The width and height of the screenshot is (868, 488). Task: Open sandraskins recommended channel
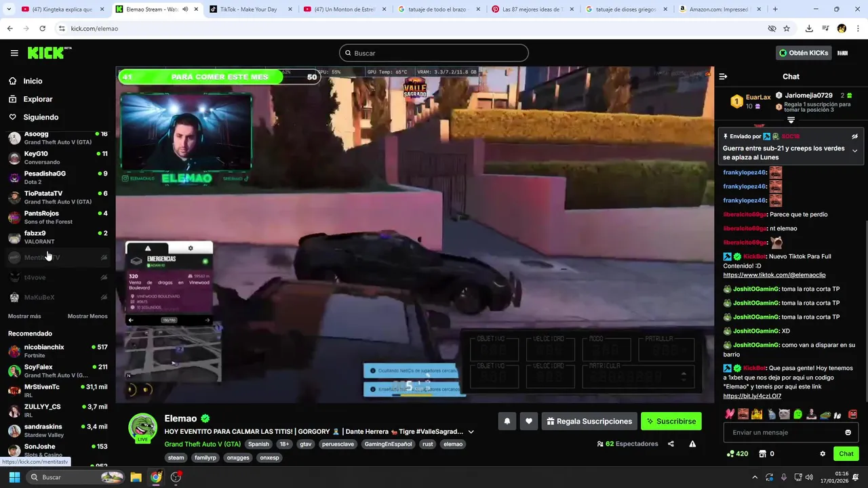pos(58,430)
